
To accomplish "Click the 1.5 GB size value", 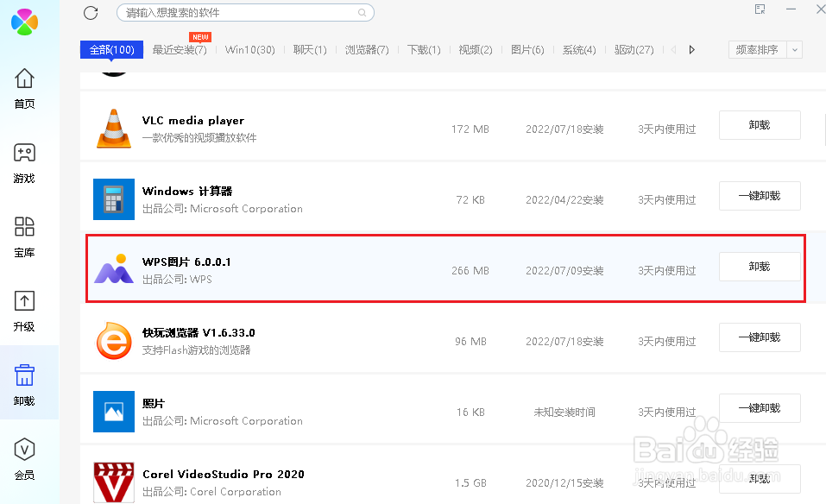I will click(470, 483).
